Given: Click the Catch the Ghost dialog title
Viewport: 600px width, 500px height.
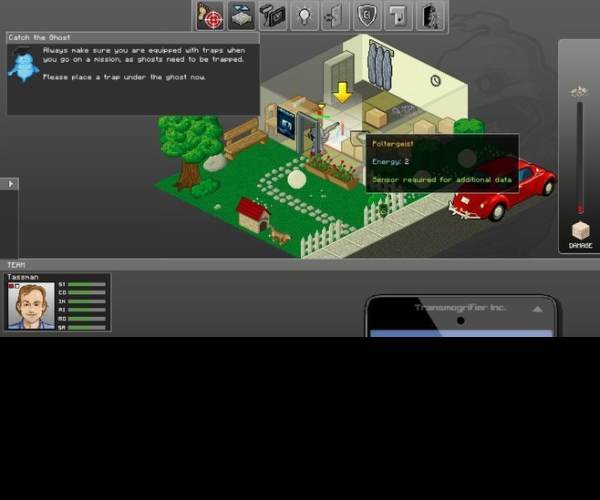Looking at the screenshot, I should (39, 37).
